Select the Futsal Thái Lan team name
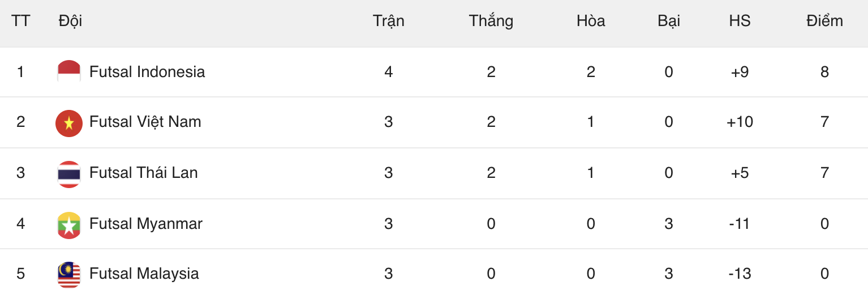 tap(144, 173)
